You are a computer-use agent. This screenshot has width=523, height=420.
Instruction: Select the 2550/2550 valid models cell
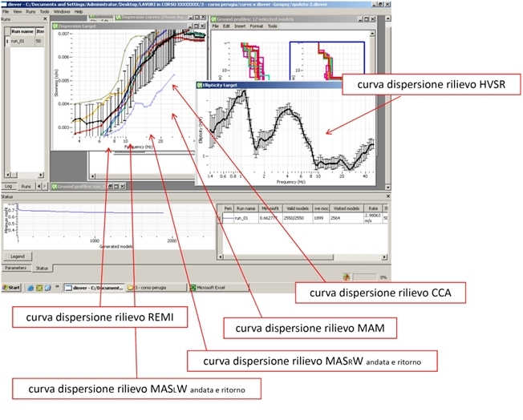point(298,218)
